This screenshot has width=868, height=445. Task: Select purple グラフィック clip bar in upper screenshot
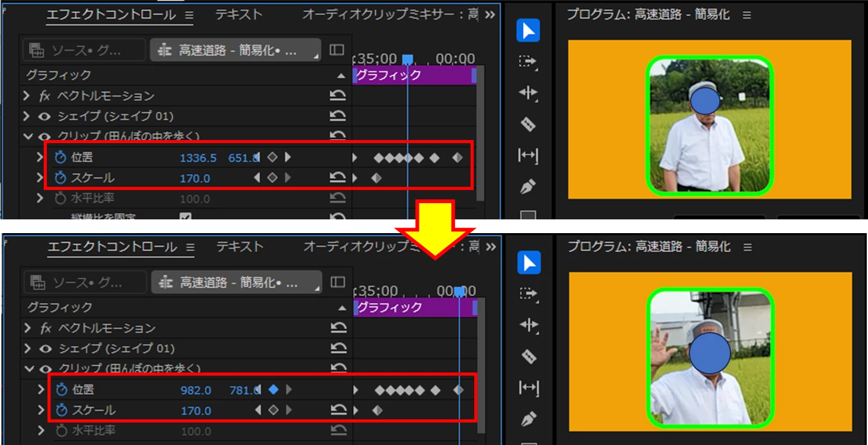pos(414,75)
